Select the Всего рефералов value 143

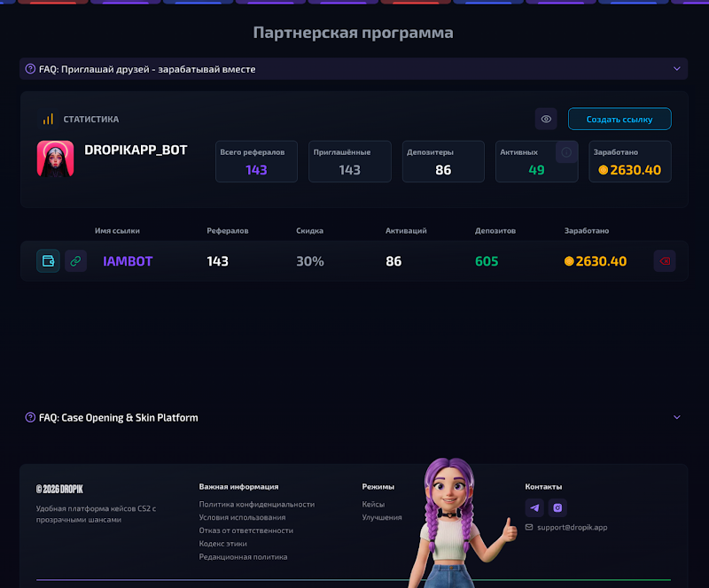(256, 170)
